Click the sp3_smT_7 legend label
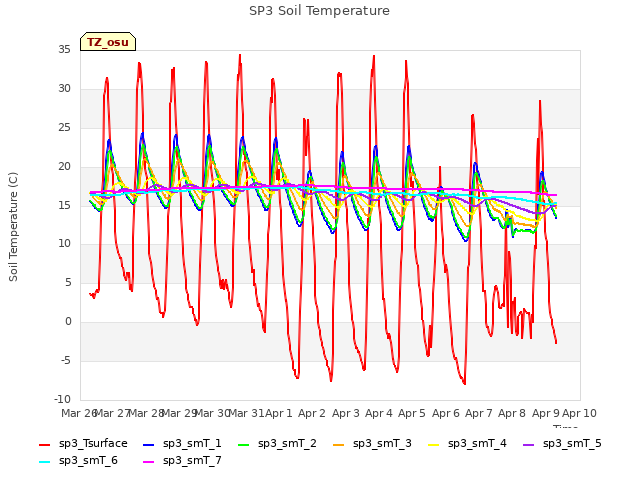This screenshot has height=480, width=640. point(192,461)
